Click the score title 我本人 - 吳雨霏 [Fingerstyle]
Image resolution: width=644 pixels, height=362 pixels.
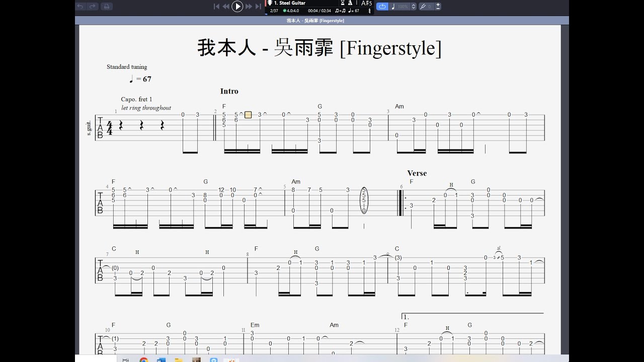[x=319, y=48]
